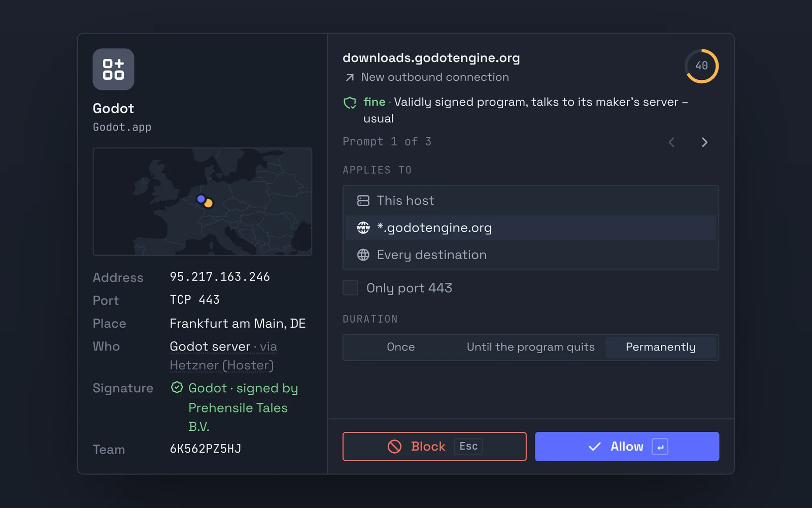Go to the next prompt chevron
The height and width of the screenshot is (508, 812).
point(704,142)
